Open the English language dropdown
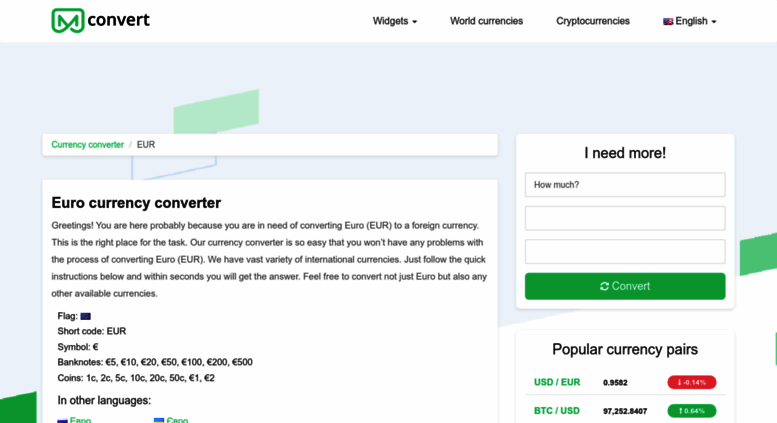 (690, 21)
